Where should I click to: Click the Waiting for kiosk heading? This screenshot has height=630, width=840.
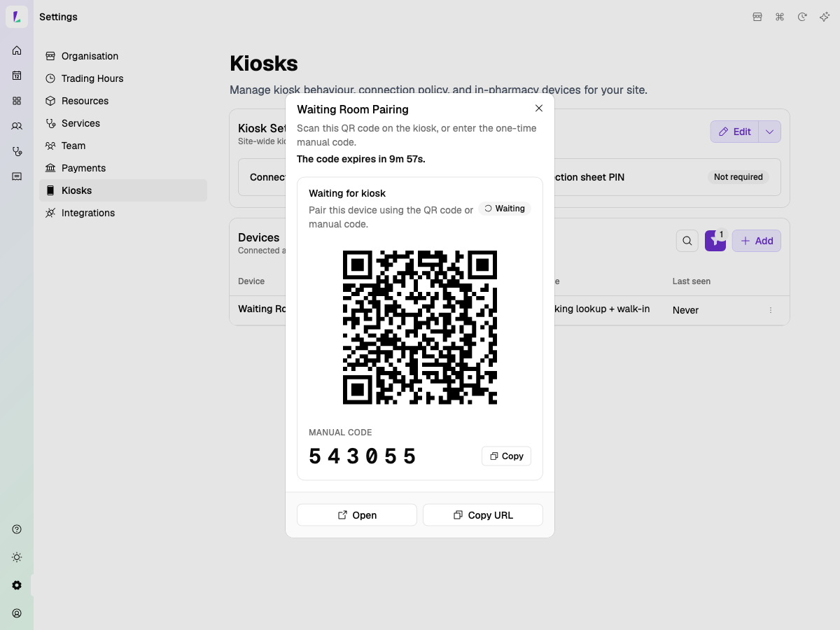click(x=347, y=193)
